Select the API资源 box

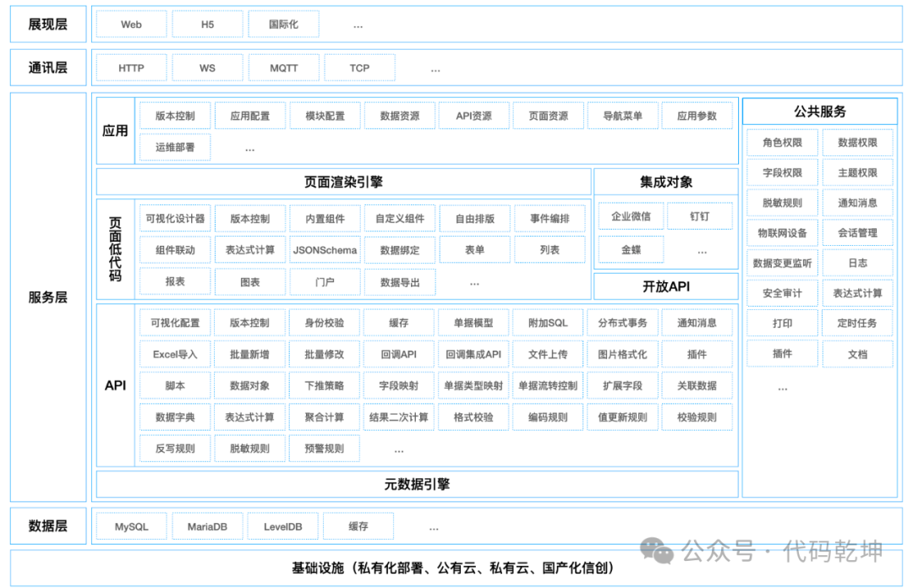(x=474, y=116)
